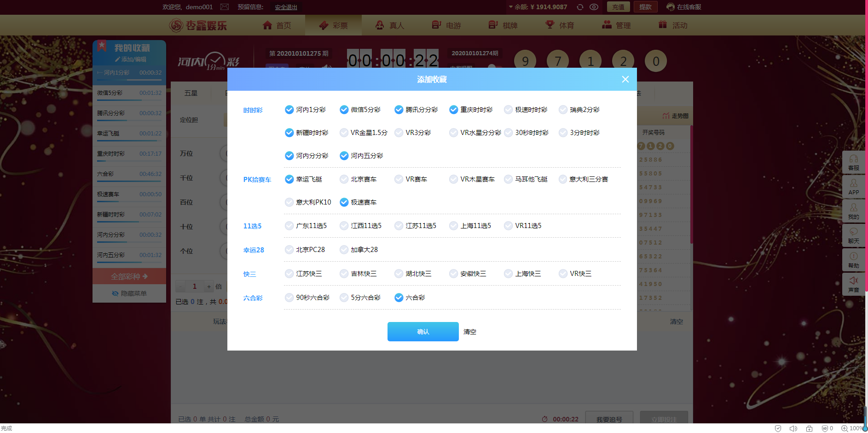Open 全部彩种 all lotteries button
Screen dimensions: 868x433
point(129,276)
